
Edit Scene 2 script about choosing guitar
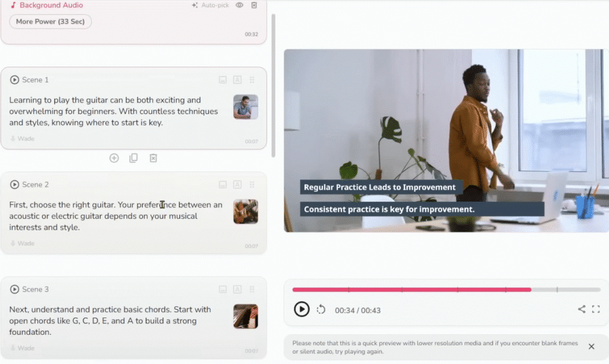point(116,216)
